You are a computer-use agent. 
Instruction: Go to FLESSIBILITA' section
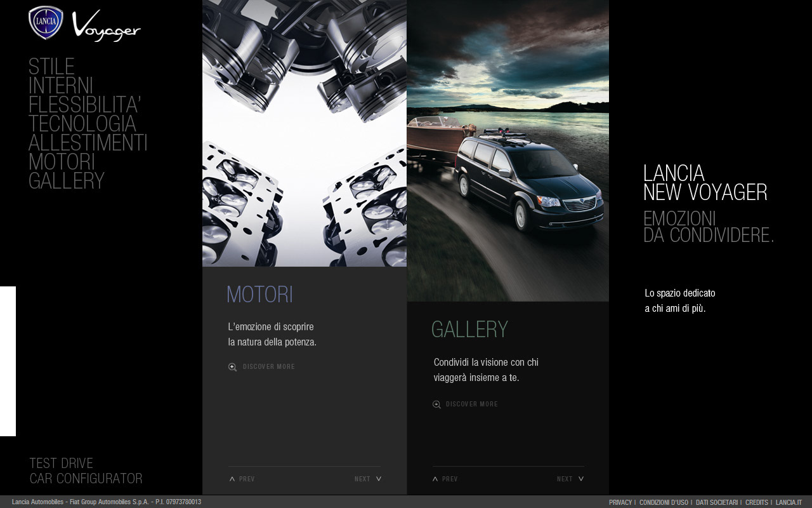click(x=84, y=105)
